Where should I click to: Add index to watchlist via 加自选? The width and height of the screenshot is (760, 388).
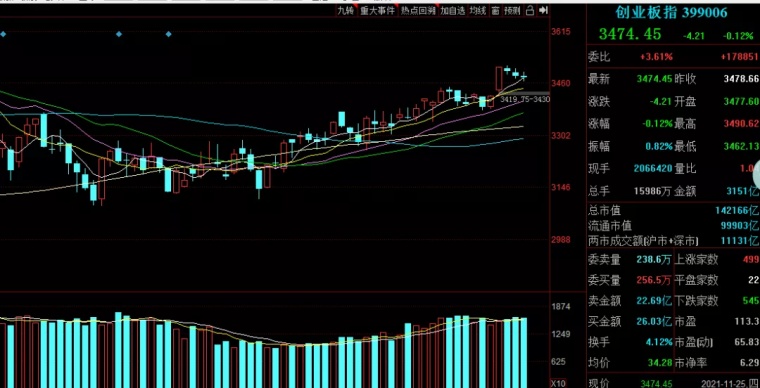coord(453,11)
